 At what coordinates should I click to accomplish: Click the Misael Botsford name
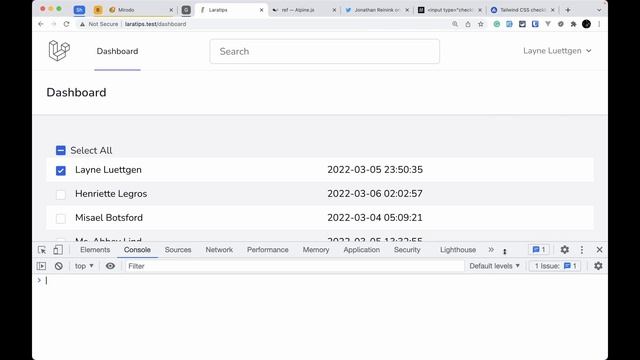pos(109,218)
